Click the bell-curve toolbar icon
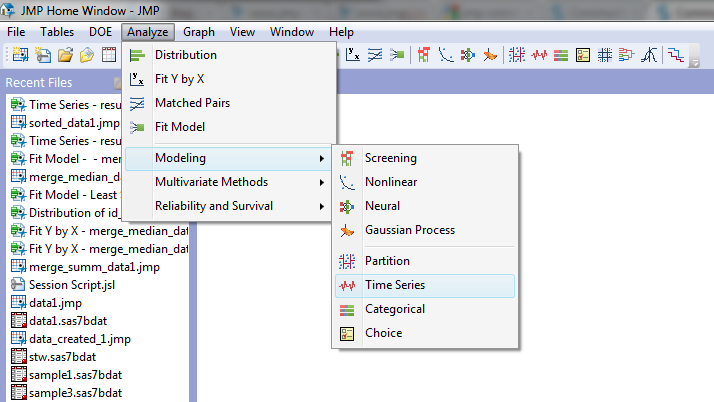This screenshot has height=402, width=714. pyautogui.click(x=649, y=55)
